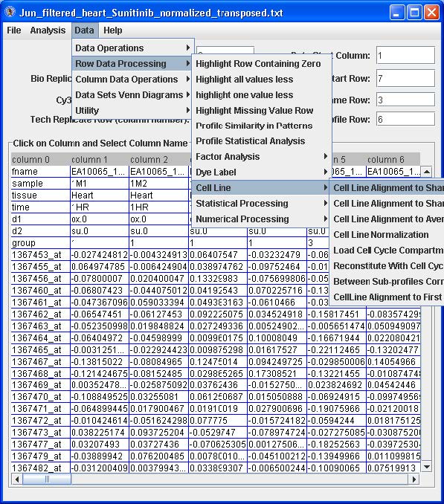Select row 1367473_at label
Image resolution: width=444 pixels, height=504 pixels.
tap(40, 433)
